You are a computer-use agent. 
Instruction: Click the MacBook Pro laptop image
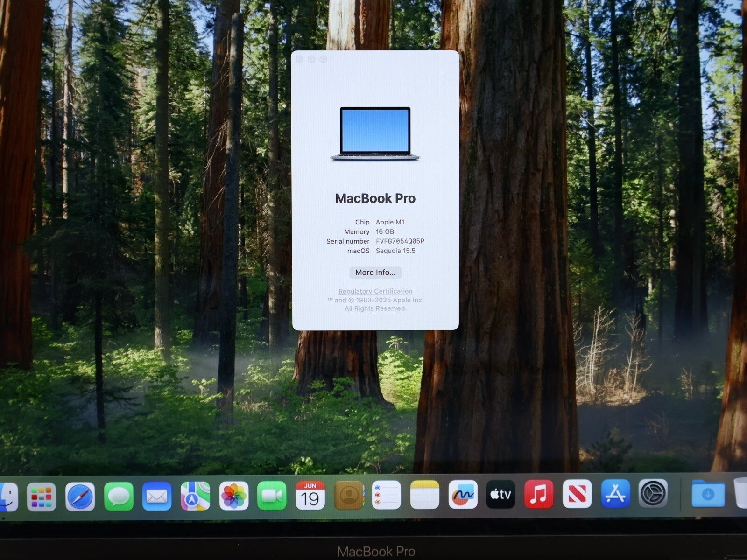coord(375,134)
